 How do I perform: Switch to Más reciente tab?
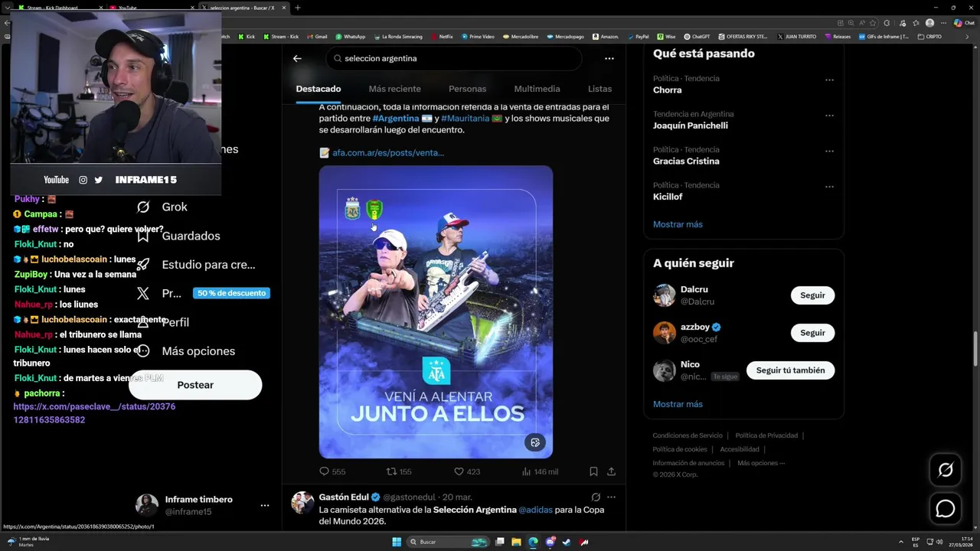tap(394, 89)
